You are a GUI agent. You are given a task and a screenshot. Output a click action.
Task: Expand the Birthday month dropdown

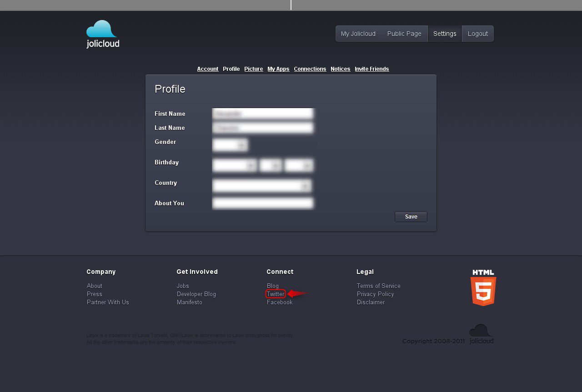click(235, 165)
